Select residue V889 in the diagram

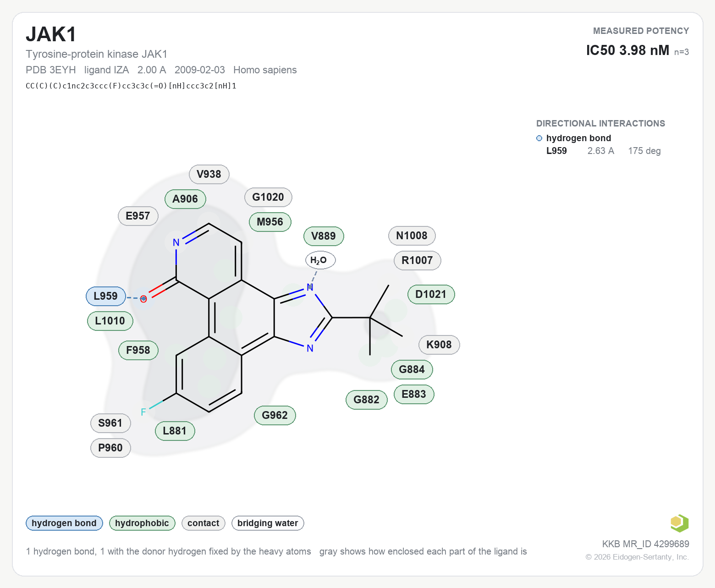324,236
